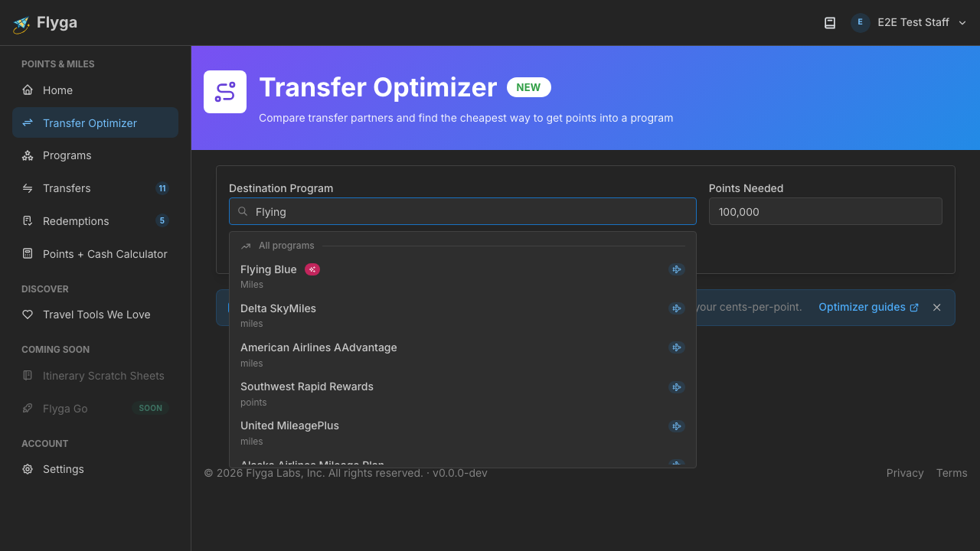Click the Flyga brand name in header

click(57, 22)
